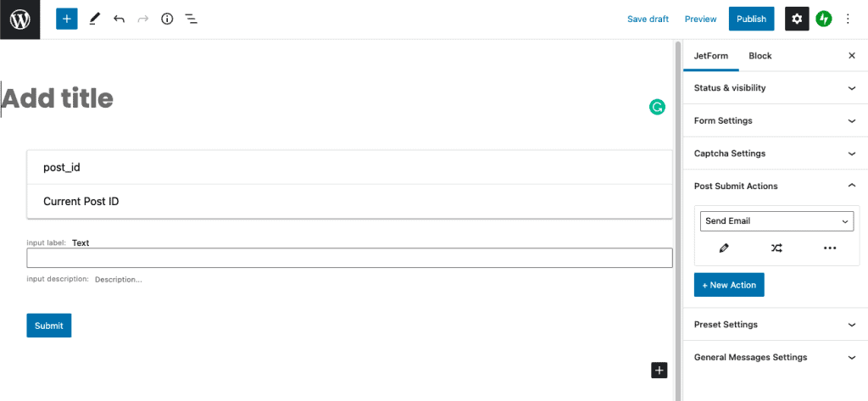Open the List View icon

coord(191,19)
